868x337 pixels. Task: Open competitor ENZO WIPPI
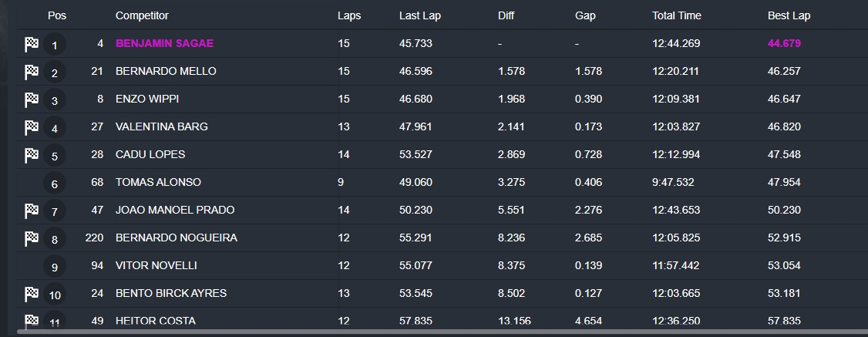[147, 99]
